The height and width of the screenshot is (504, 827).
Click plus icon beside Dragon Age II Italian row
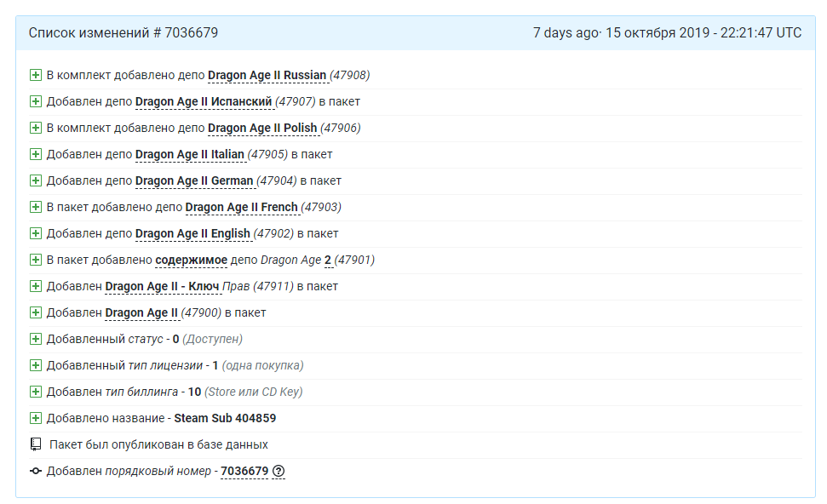(x=35, y=154)
